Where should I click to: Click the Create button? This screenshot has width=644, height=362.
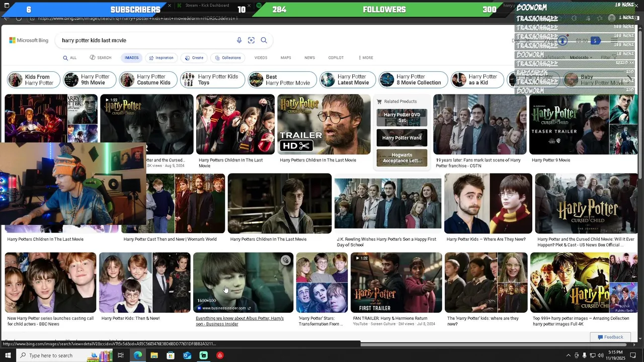pyautogui.click(x=194, y=58)
